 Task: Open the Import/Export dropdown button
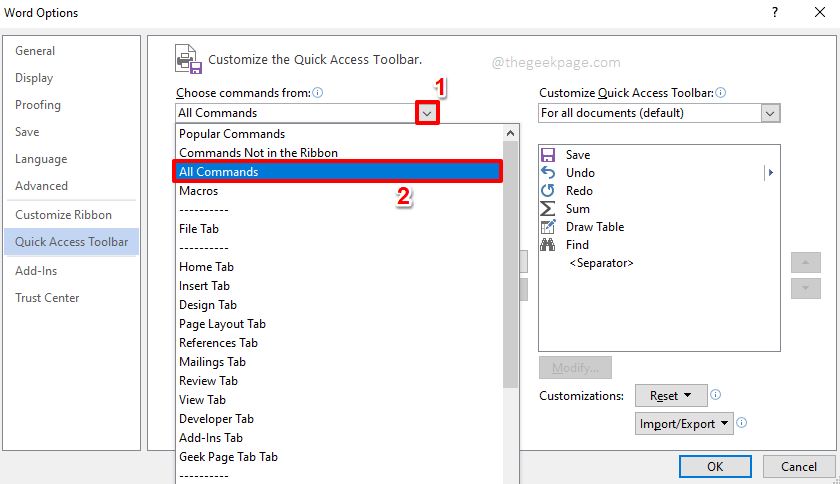coord(684,423)
